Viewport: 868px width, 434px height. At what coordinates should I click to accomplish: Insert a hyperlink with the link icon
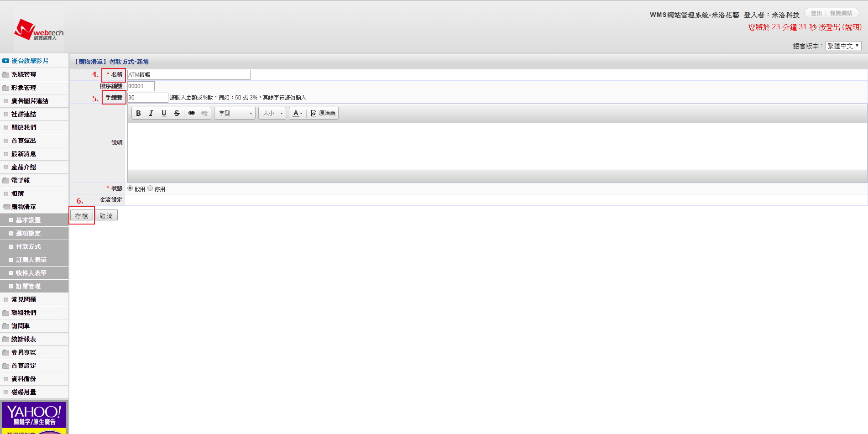[x=192, y=113]
